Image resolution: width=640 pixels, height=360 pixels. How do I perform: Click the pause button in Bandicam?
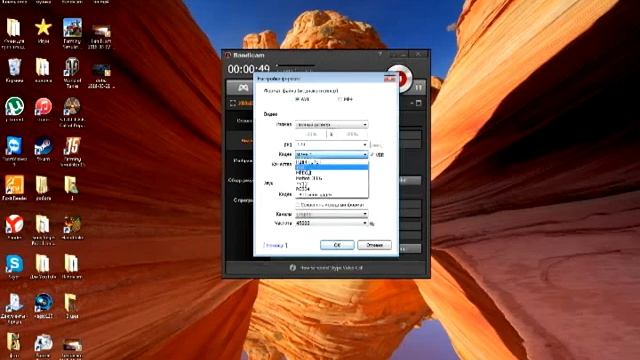pyautogui.click(x=418, y=87)
